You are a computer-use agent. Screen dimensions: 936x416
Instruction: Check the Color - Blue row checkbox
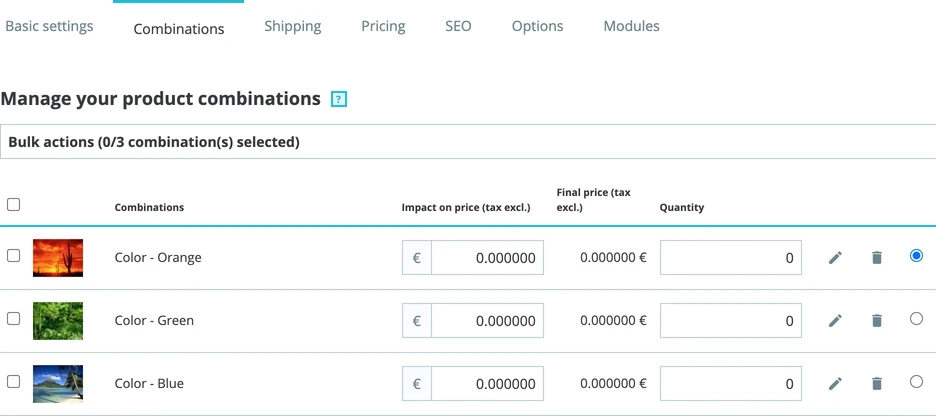tap(13, 381)
